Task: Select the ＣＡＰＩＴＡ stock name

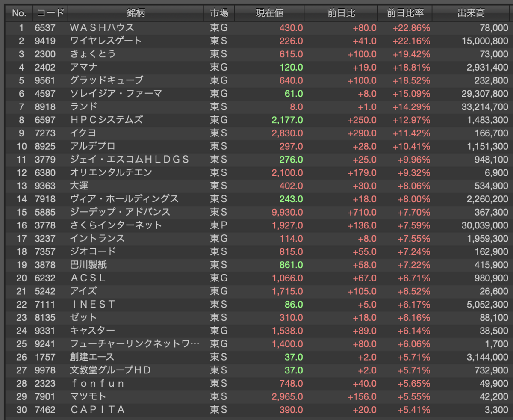Action: [x=97, y=409]
